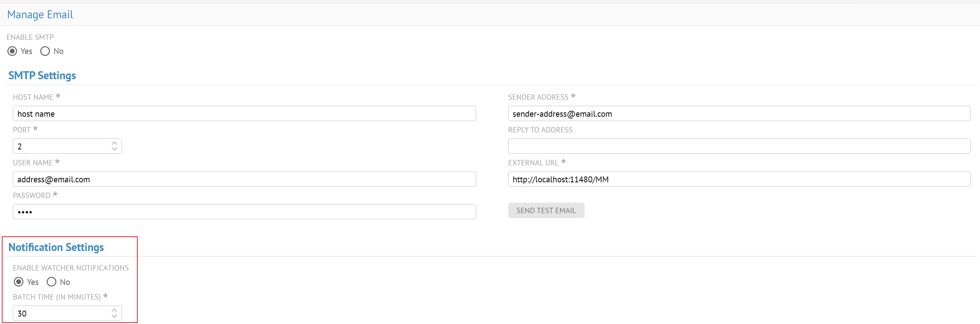Decrease Port value with down arrow
980x324 pixels.
point(114,149)
